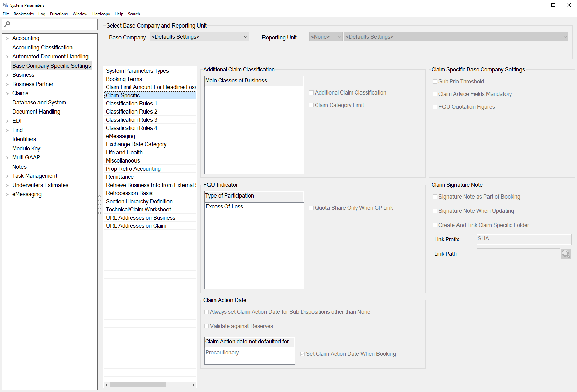Select Life and Health parameter type
Image resolution: width=577 pixels, height=392 pixels.
click(x=124, y=153)
